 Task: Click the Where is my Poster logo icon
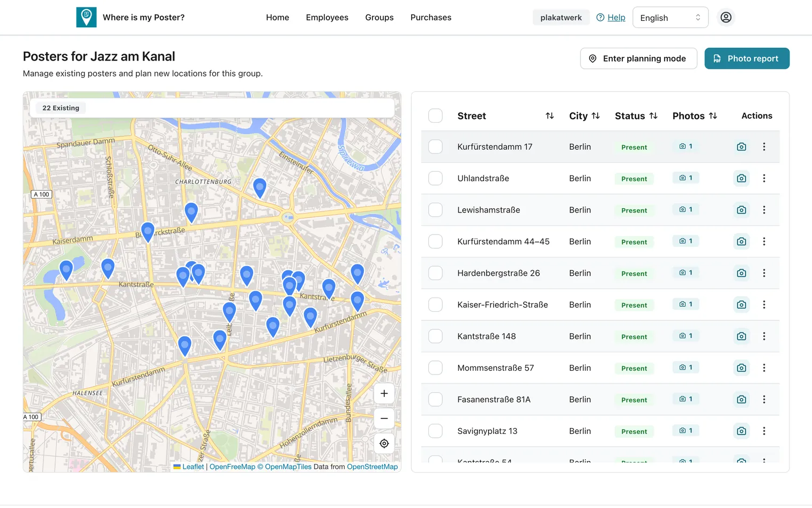click(x=86, y=17)
